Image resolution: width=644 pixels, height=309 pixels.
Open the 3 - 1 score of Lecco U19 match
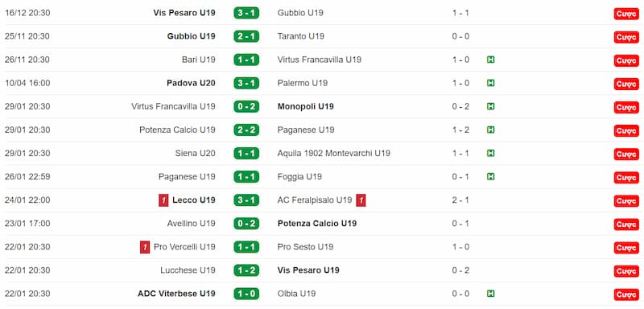click(246, 200)
